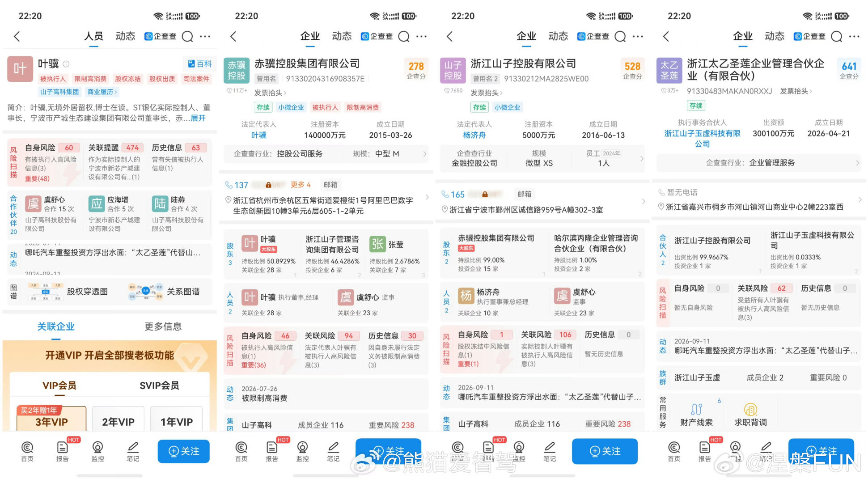Select 关联企业 tab
The height and width of the screenshot is (483, 868).
point(56,326)
